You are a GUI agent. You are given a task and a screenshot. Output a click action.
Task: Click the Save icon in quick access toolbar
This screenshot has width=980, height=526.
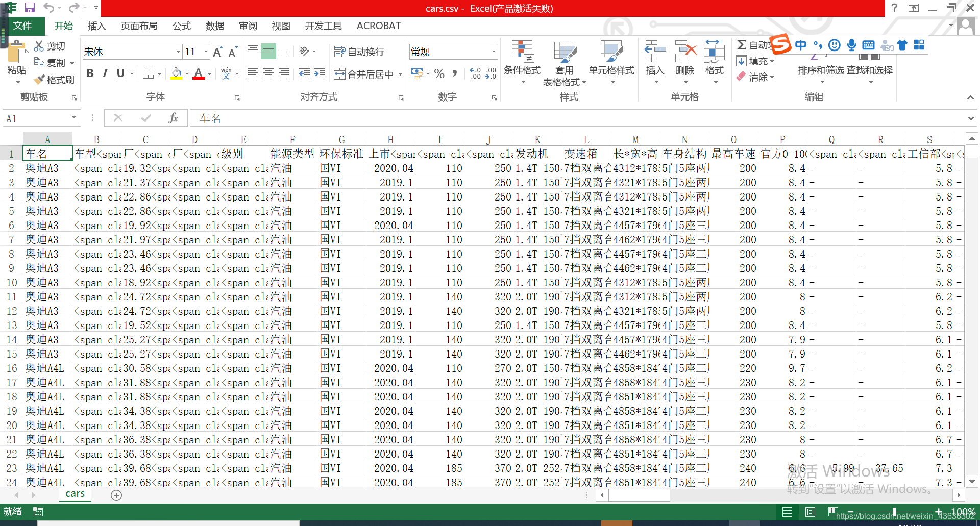pyautogui.click(x=30, y=8)
